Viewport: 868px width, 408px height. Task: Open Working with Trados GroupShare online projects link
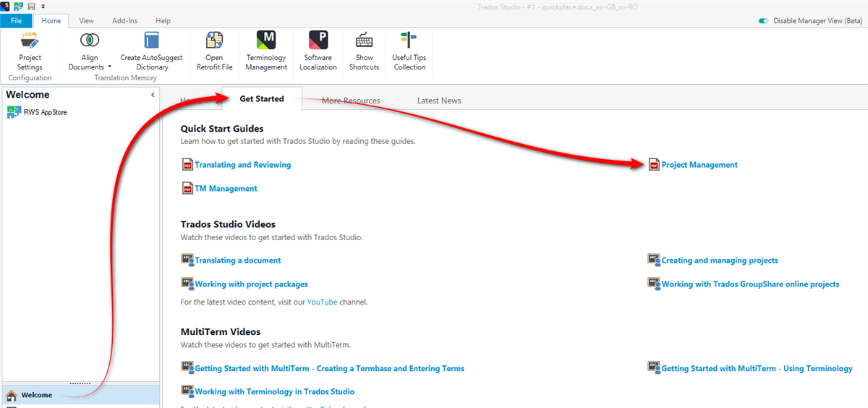(x=751, y=284)
